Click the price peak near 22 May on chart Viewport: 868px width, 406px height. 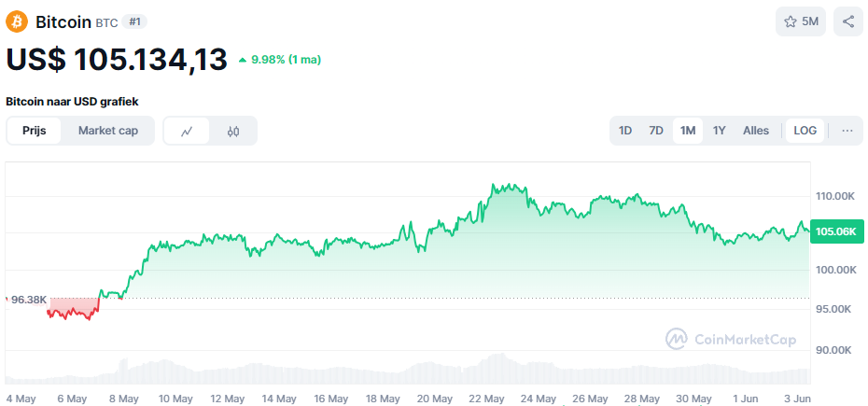[x=493, y=185]
